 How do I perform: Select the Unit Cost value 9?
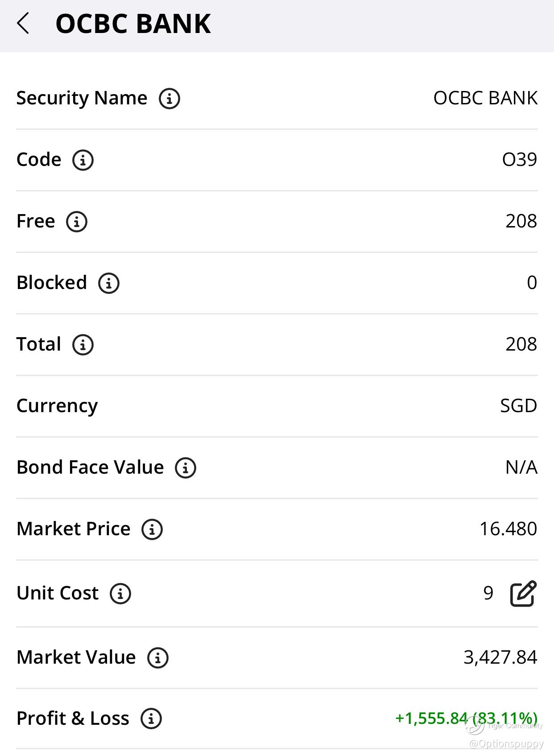(x=488, y=593)
